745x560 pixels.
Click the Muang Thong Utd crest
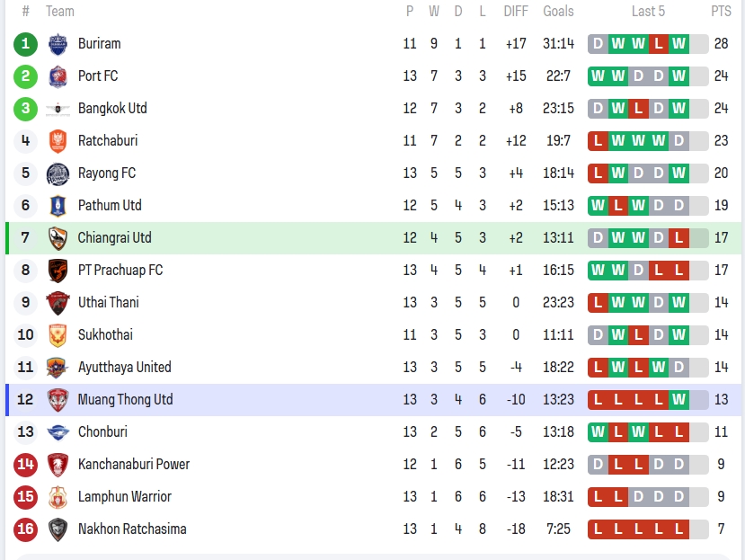pos(58,400)
